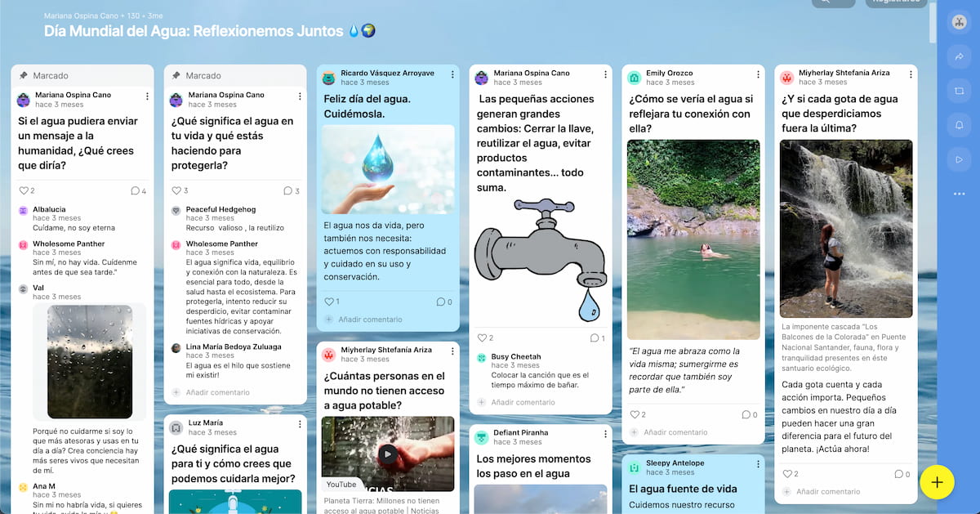Open three-dot menu on '¿Qué crees que diría?' post
The height and width of the screenshot is (514, 980).
(147, 96)
